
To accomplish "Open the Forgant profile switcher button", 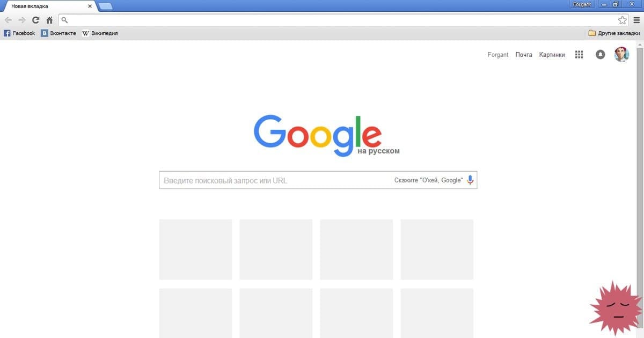I will [x=582, y=4].
